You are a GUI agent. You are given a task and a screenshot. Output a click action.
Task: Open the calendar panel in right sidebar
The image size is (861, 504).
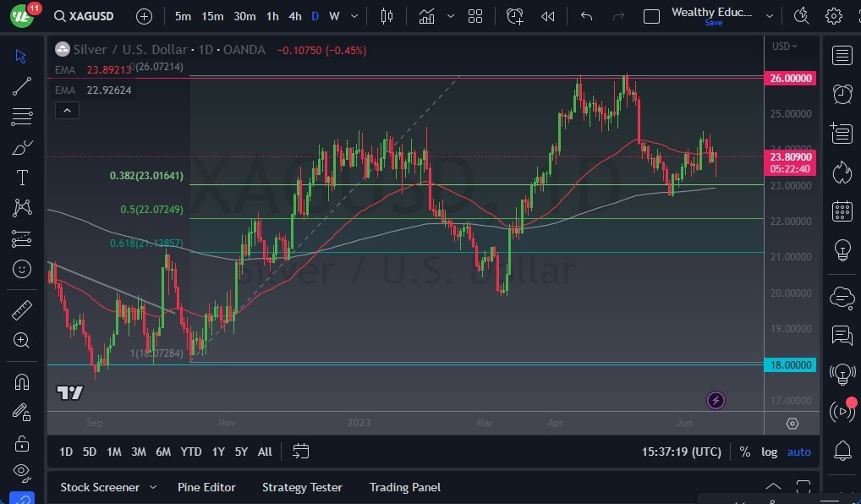[842, 211]
